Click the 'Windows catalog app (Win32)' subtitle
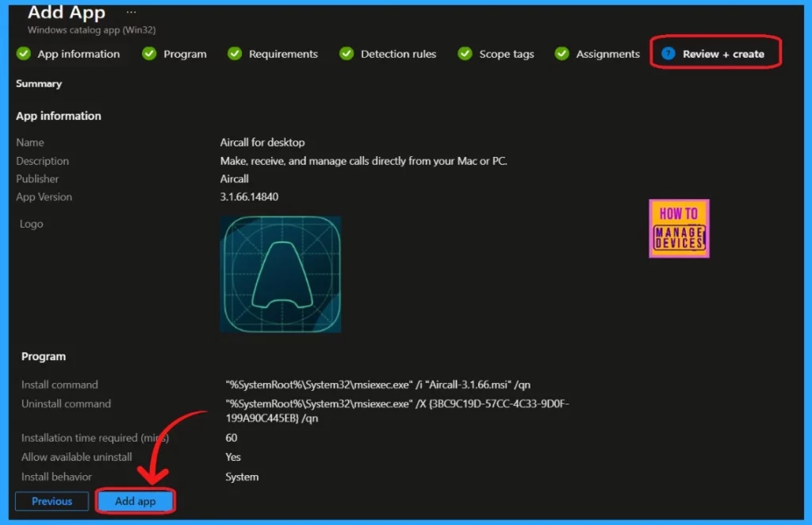The height and width of the screenshot is (525, 812). [92, 30]
